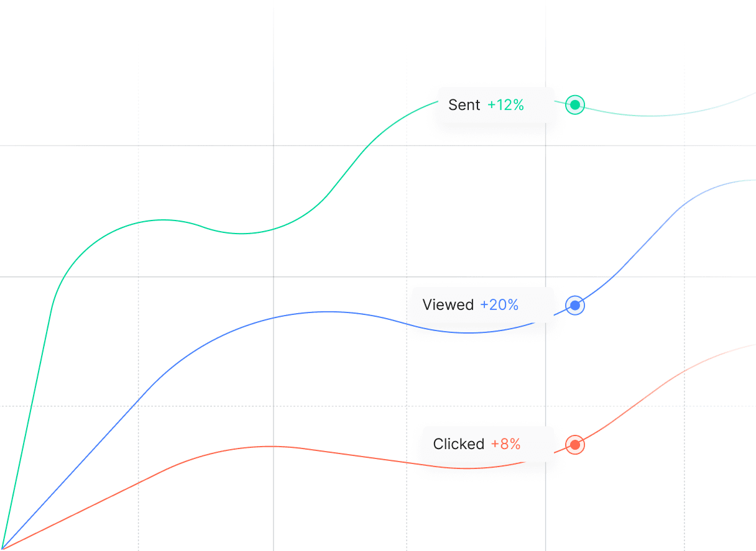756x551 pixels.
Task: Click the blue Viewed data point marker
Action: tap(575, 306)
